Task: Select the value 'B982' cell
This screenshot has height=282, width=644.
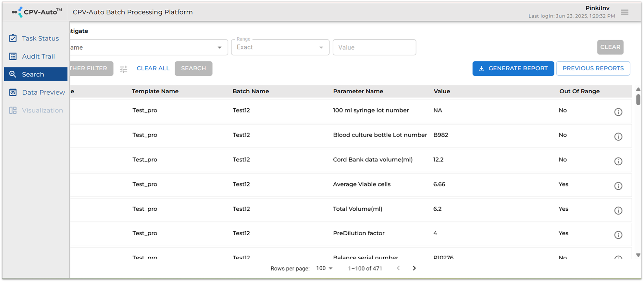Action: [440, 135]
